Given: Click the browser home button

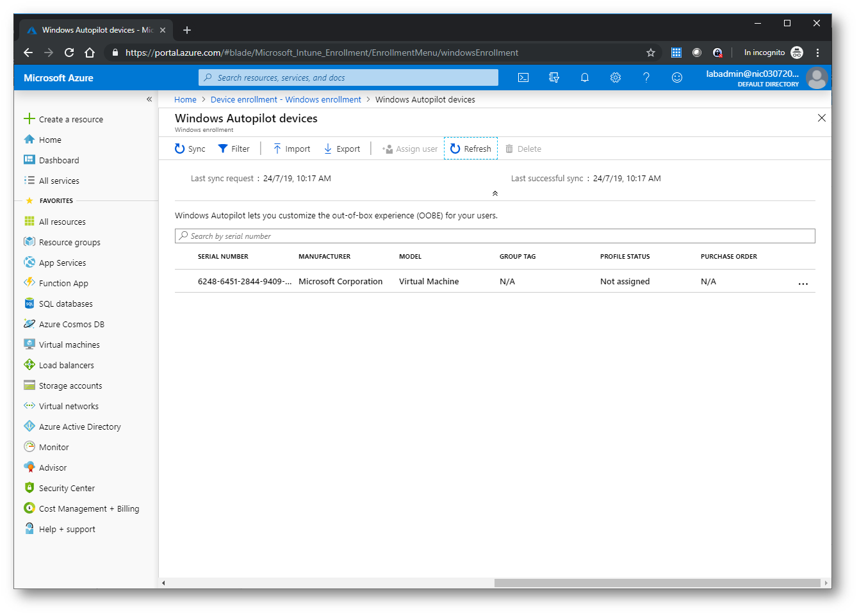Looking at the screenshot, I should click(x=90, y=53).
